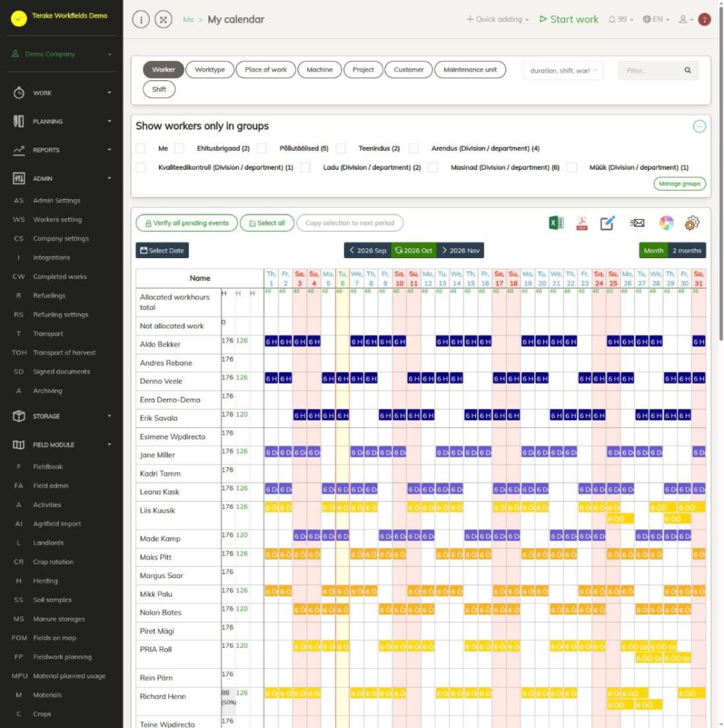This screenshot has width=724, height=728.
Task: Click the filter search magnifier icon
Action: tap(688, 70)
